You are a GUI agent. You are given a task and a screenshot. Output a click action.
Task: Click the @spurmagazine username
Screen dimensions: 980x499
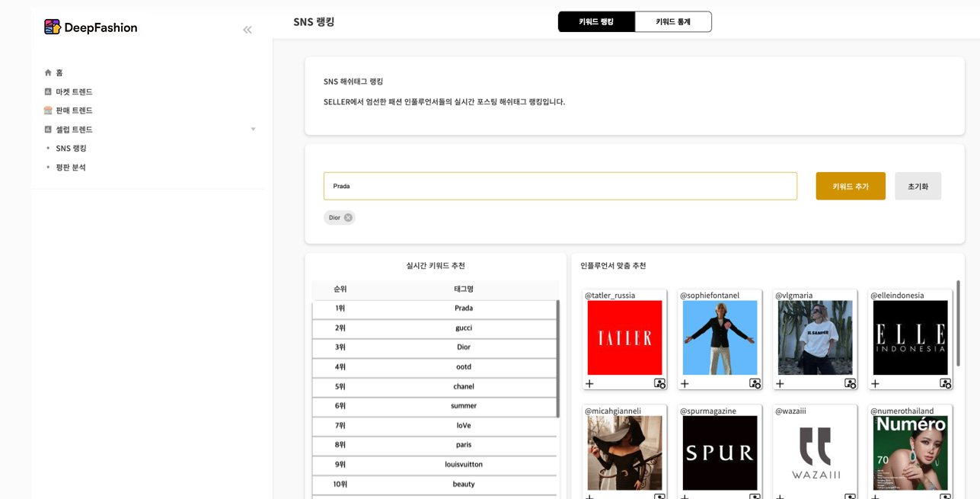click(708, 411)
